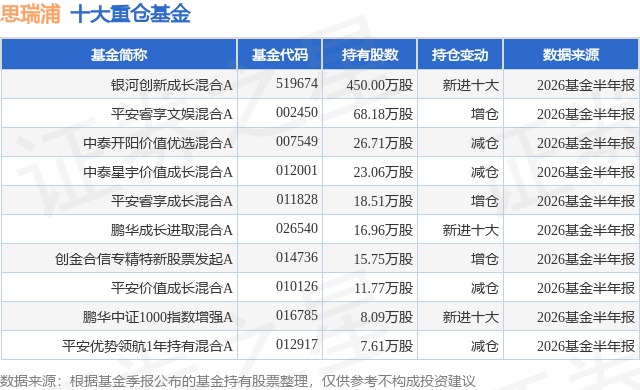
Task: Select fund name 平安价值成长混合A
Action: [171, 288]
